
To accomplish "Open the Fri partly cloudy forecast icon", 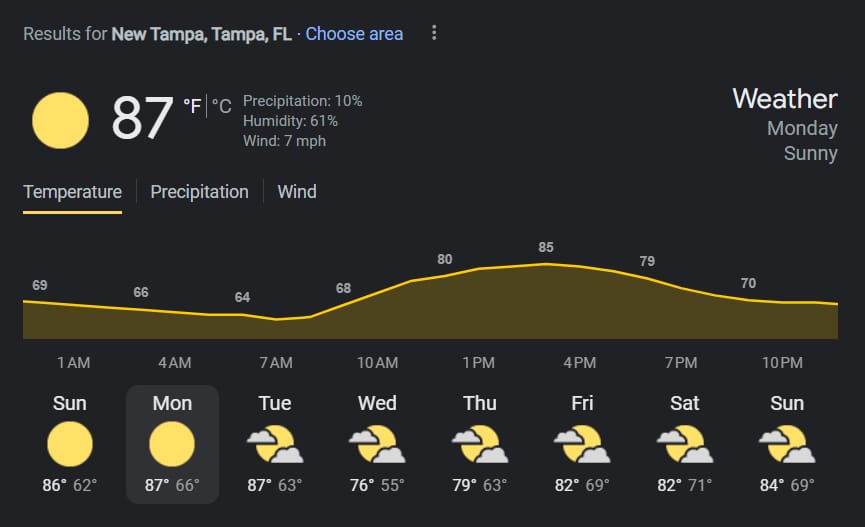I will [x=582, y=444].
